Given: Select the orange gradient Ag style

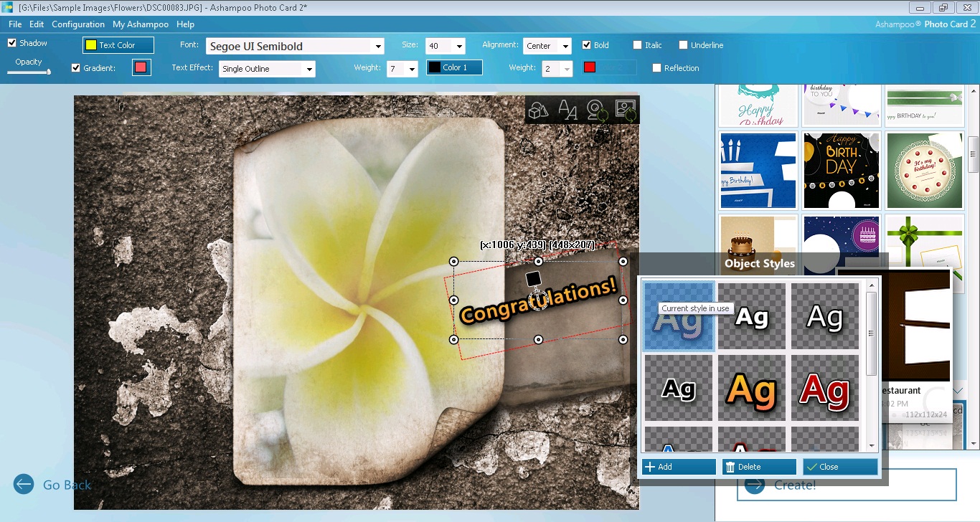Looking at the screenshot, I should [752, 388].
